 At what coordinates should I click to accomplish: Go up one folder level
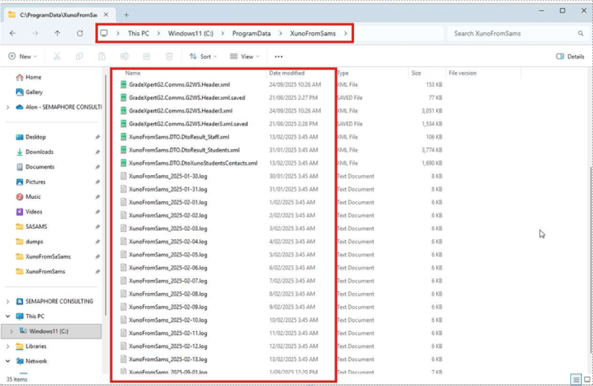(x=57, y=33)
